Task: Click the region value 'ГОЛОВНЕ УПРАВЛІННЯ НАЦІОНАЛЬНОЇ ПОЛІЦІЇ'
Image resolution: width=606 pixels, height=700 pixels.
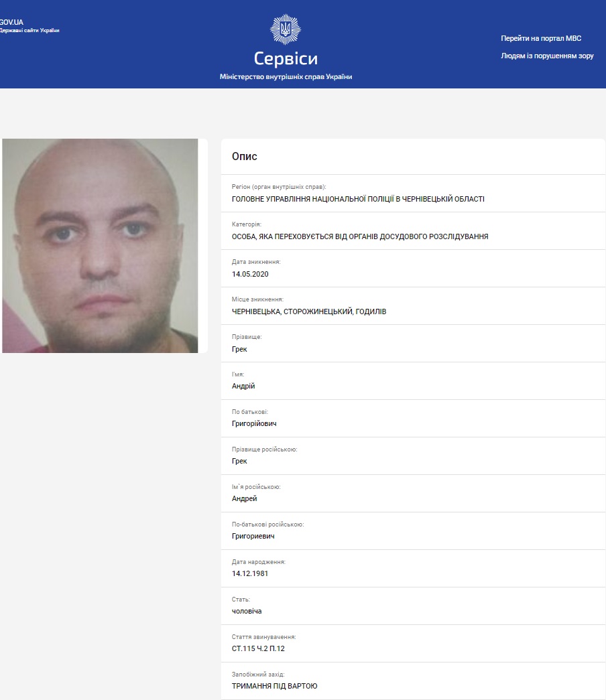Action: (358, 199)
